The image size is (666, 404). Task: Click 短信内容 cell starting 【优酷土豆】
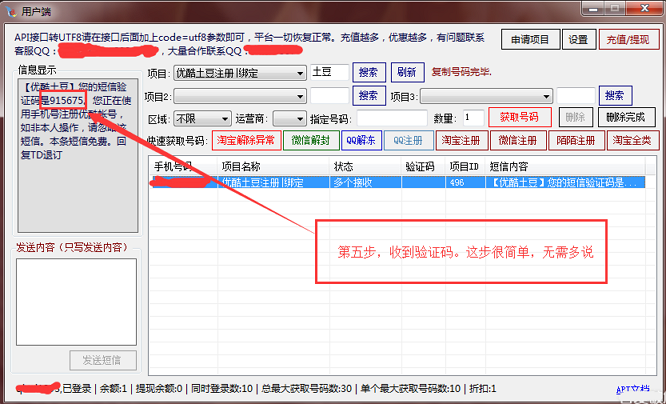pyautogui.click(x=565, y=183)
